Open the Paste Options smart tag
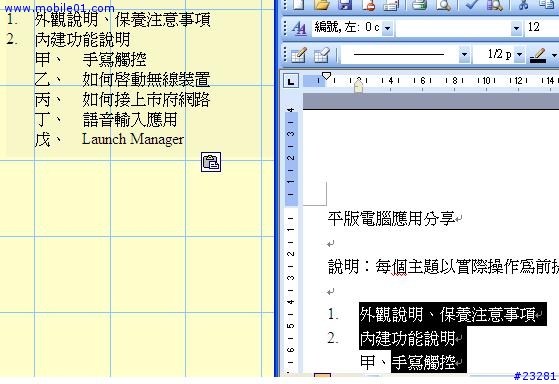 click(x=211, y=162)
